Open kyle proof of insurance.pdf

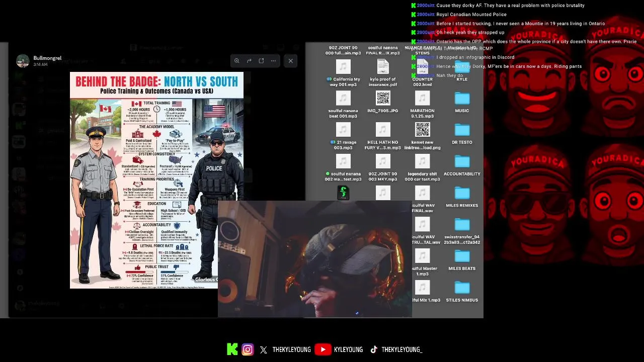(x=383, y=66)
